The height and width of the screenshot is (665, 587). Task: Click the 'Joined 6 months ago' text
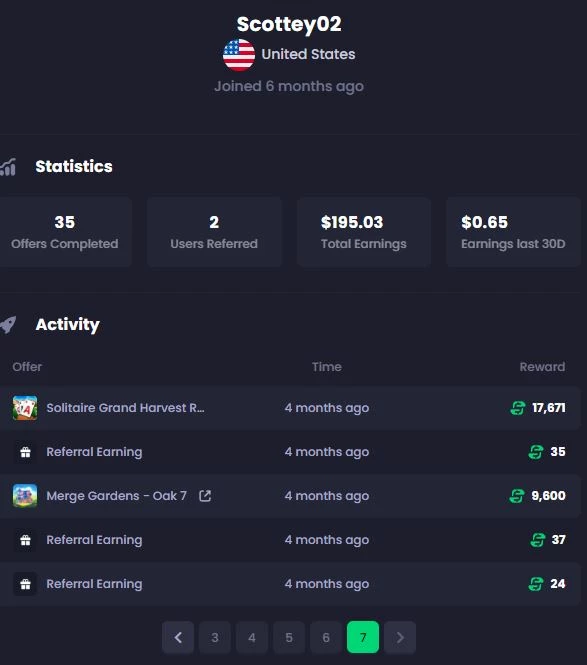(289, 87)
